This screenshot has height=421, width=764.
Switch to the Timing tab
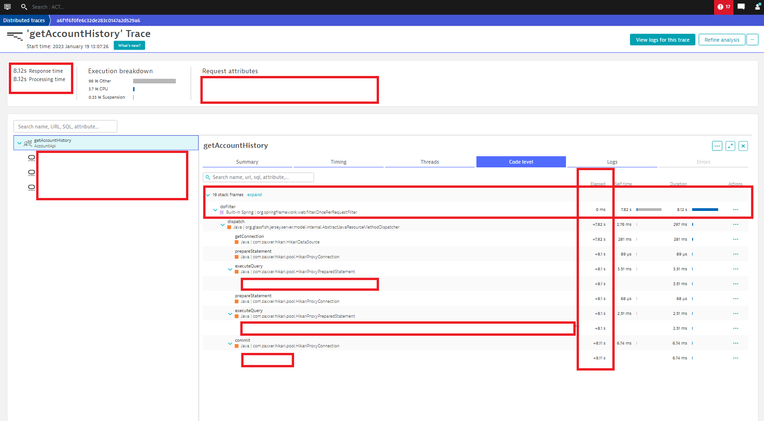click(338, 162)
